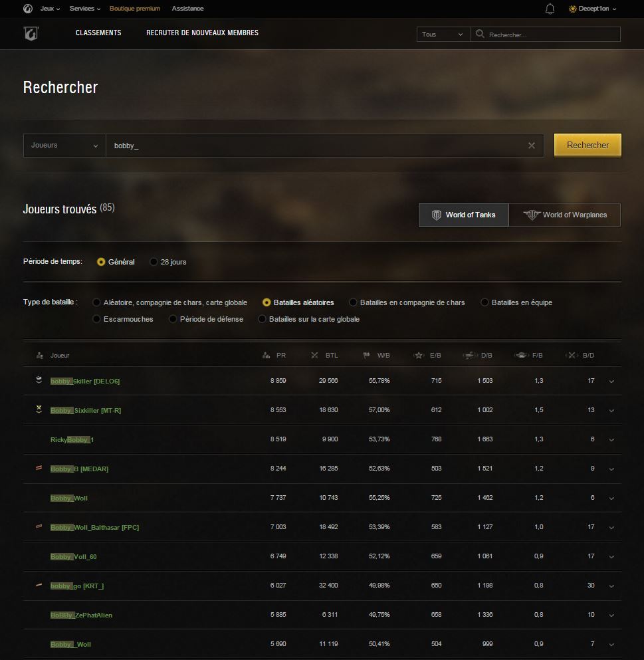Sort by D/B damage column icon
This screenshot has height=660, width=644.
[x=469, y=356]
